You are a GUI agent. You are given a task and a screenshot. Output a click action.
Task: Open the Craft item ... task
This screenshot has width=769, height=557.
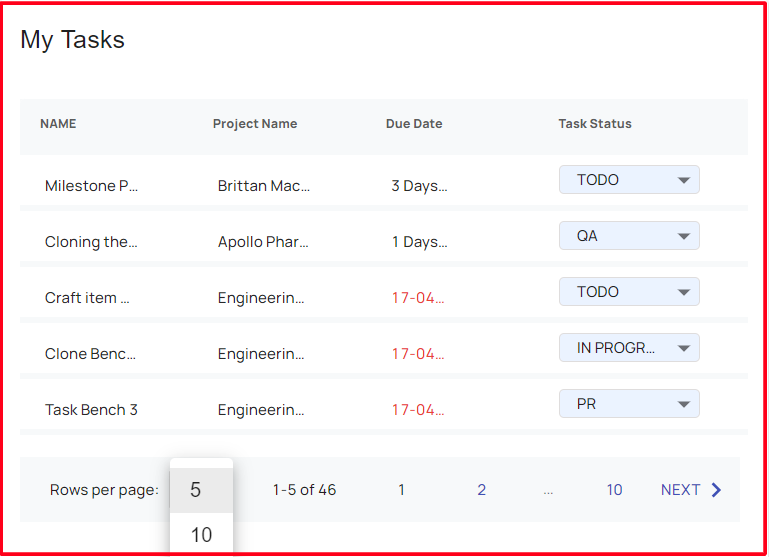pyautogui.click(x=87, y=298)
